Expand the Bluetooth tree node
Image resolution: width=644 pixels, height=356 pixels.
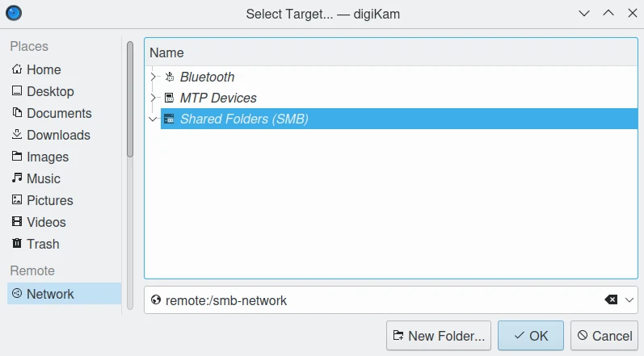153,77
